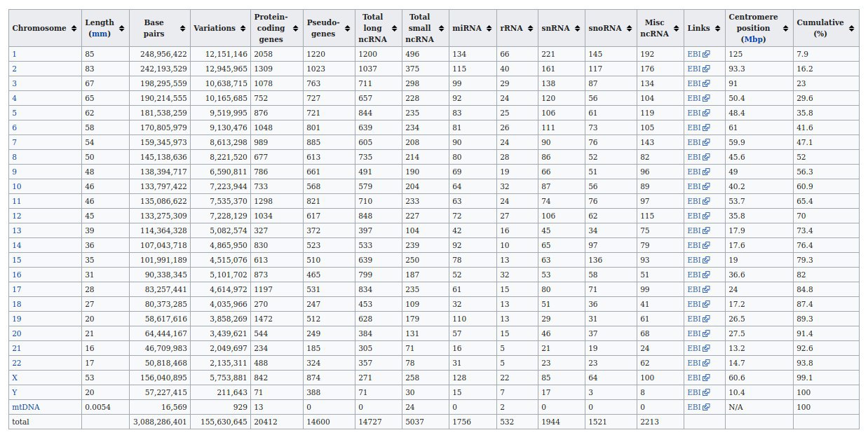Click external-link icon in chromosome 14 EBI cell

[706, 245]
